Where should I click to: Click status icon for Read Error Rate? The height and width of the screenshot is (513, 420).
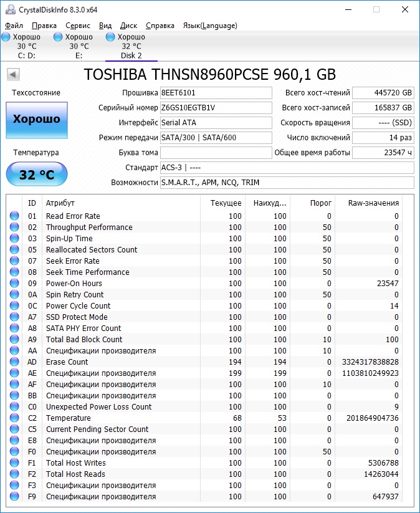(14, 216)
